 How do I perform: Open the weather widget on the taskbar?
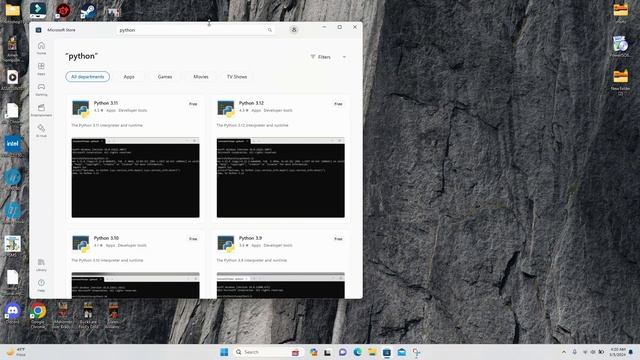pyautogui.click(x=16, y=352)
